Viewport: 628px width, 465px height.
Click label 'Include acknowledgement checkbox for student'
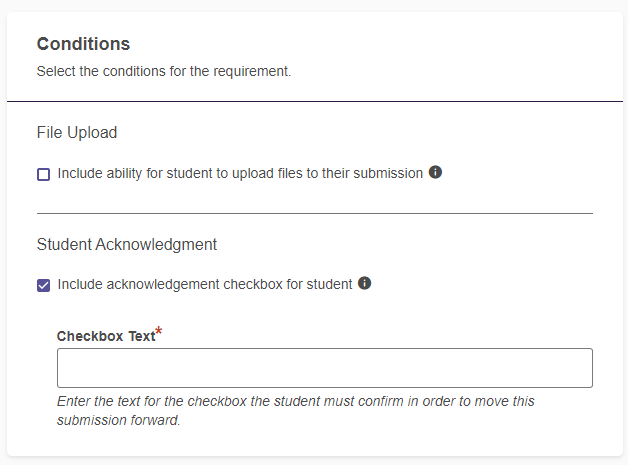(x=205, y=284)
